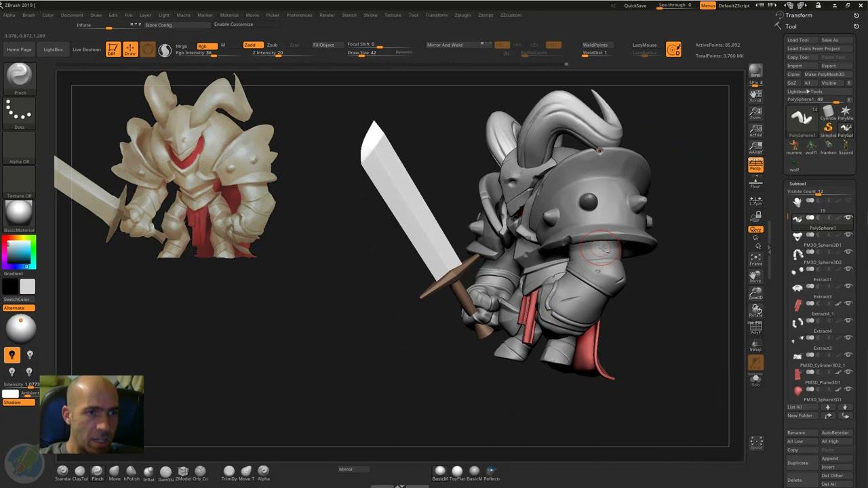The height and width of the screenshot is (488, 868).
Task: Select the Rotate view icon
Action: click(755, 311)
